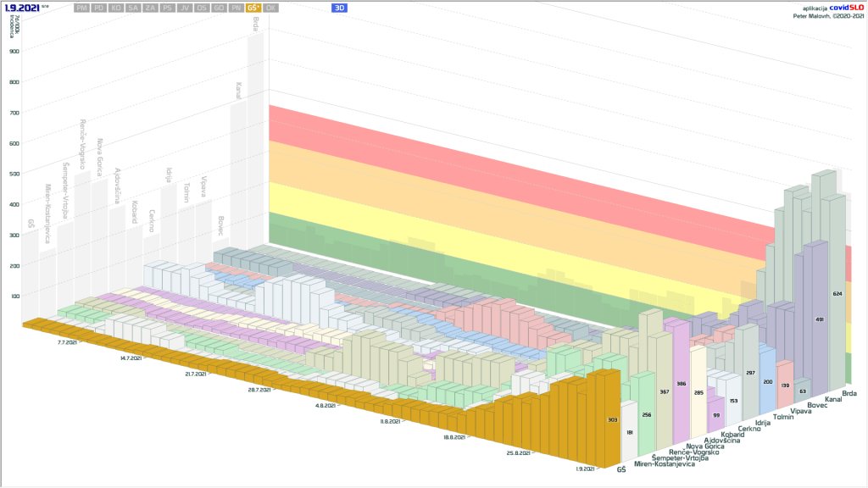Click the 4.8.2021 date marker
Viewport: 868px width, 488px height.
(x=325, y=406)
